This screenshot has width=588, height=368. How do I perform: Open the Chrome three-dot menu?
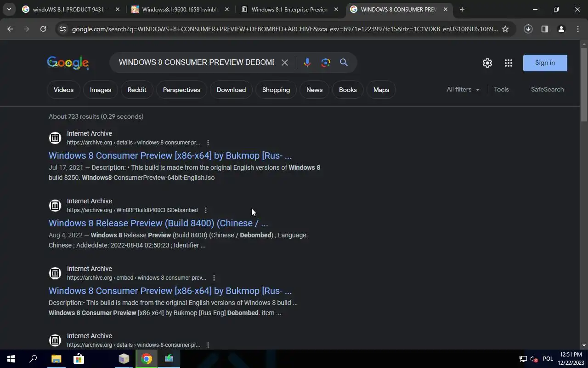pos(578,29)
